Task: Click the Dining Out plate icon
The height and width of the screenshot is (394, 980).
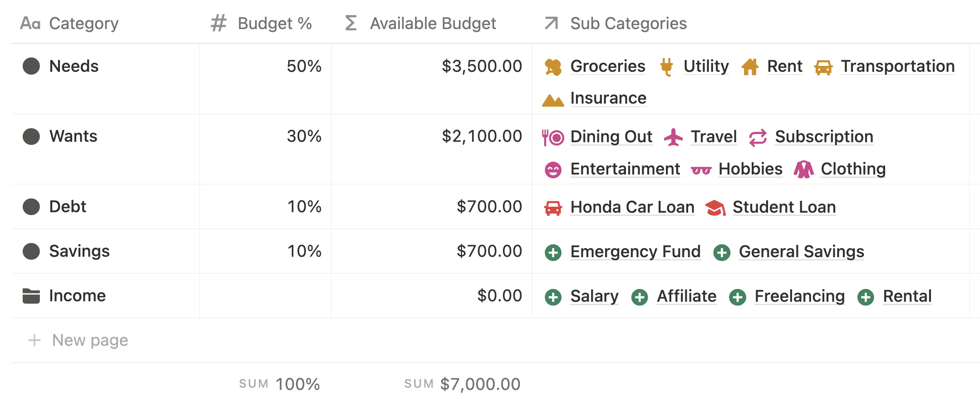Action: 553,137
